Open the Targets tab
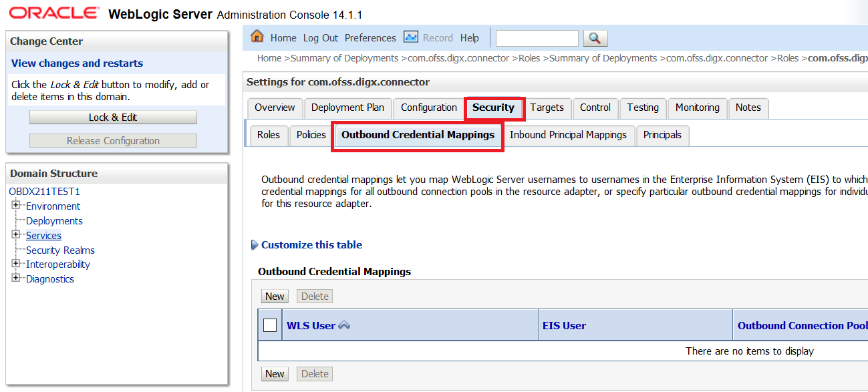 [x=547, y=108]
